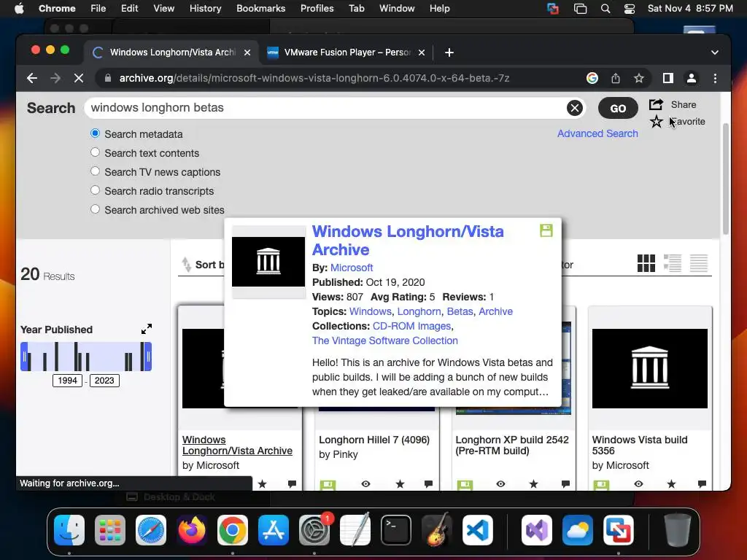747x560 pixels.
Task: Click the 1994 start year field
Action: coord(67,381)
